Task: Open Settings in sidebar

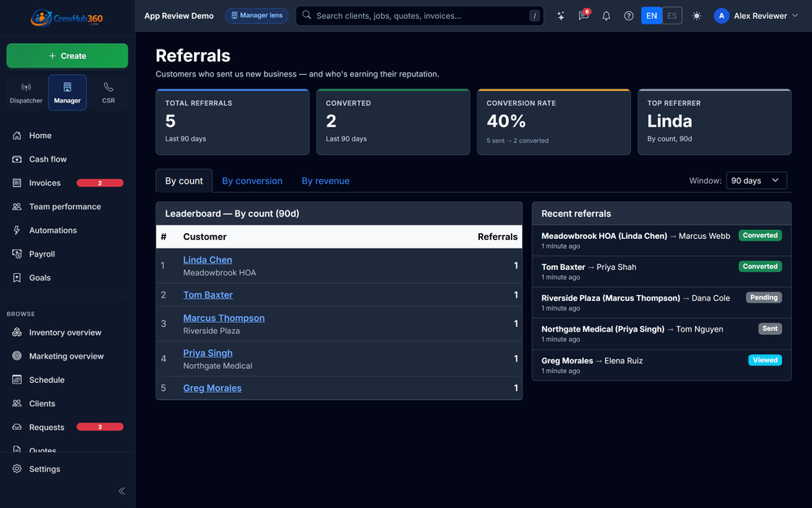Action: tap(67, 469)
